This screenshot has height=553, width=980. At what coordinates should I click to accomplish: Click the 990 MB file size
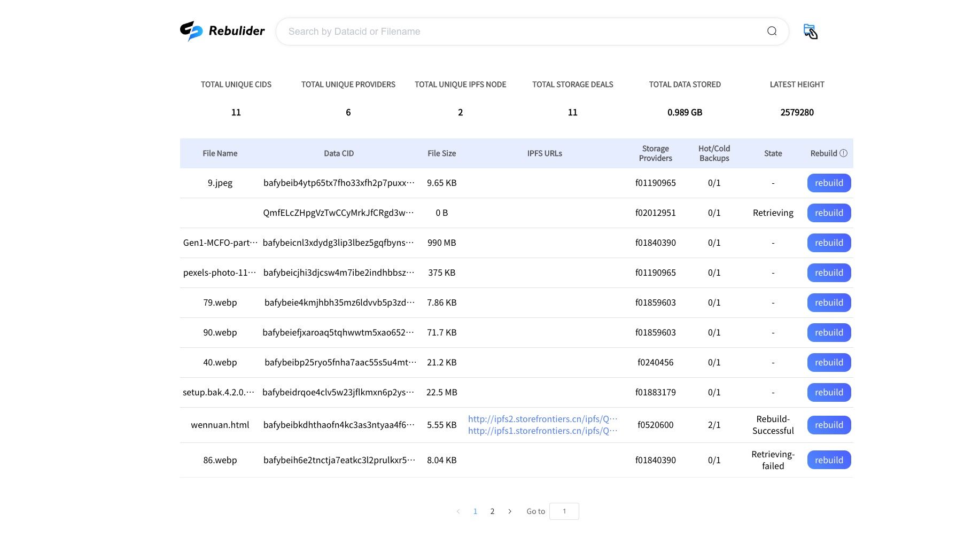pos(441,243)
